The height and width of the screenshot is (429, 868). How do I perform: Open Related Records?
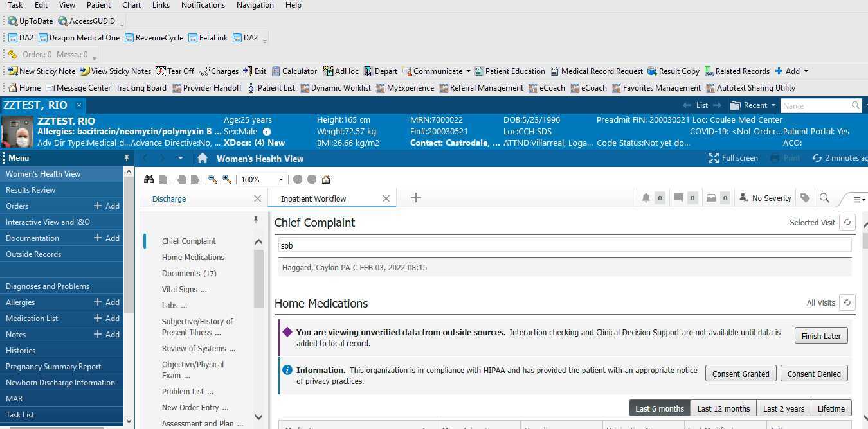tap(737, 71)
